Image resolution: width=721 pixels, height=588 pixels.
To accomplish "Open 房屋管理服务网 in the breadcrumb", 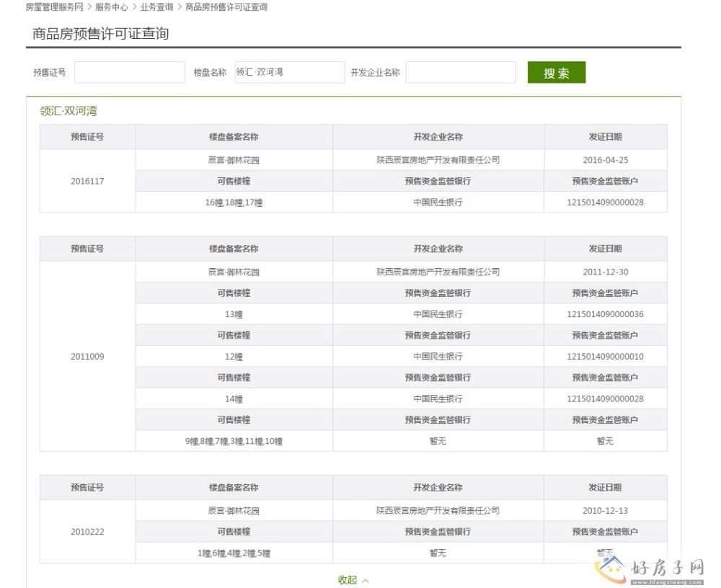I will click(x=54, y=7).
